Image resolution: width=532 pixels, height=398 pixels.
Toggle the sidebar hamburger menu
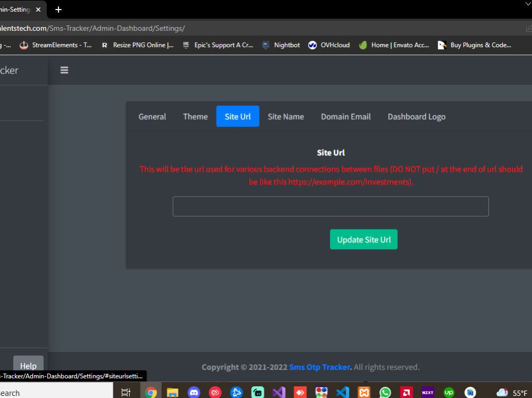click(x=64, y=70)
